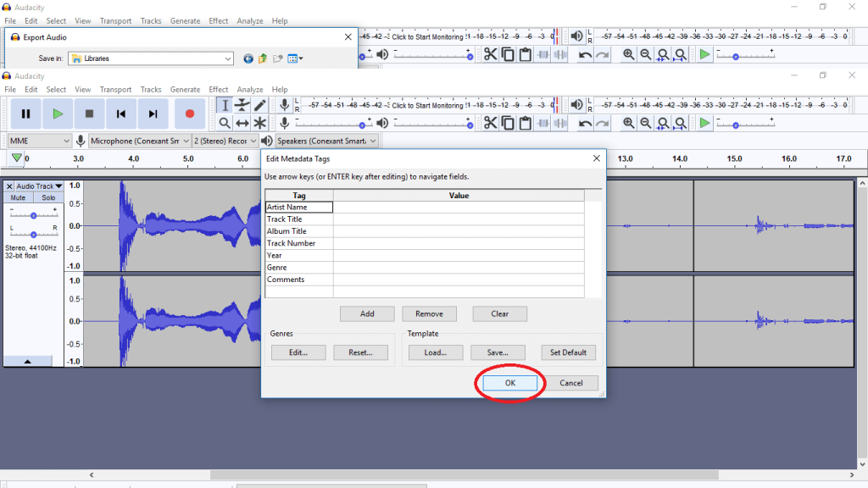Open the Save in Libraries dropdown
The height and width of the screenshot is (488, 868).
coord(151,58)
